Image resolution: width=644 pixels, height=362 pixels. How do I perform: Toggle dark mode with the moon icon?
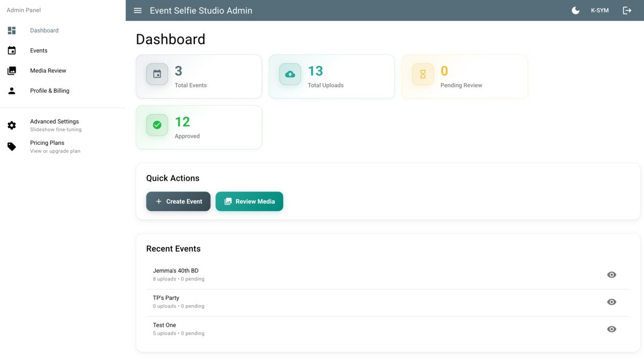(x=575, y=10)
